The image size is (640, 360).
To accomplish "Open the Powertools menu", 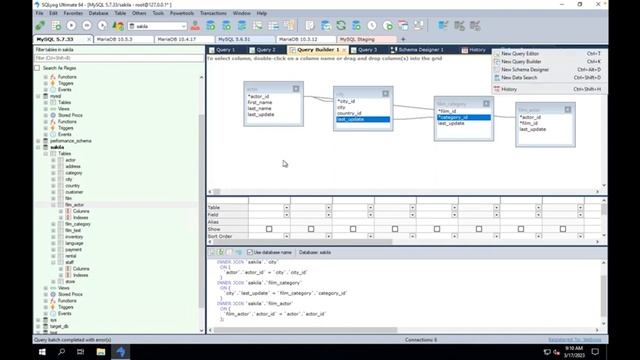I will (x=182, y=13).
